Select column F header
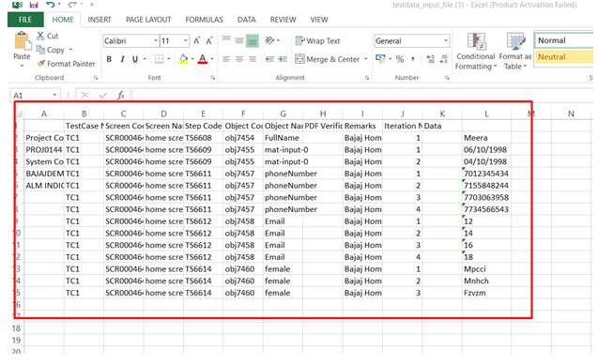This screenshot has height=364, width=598. [243, 114]
